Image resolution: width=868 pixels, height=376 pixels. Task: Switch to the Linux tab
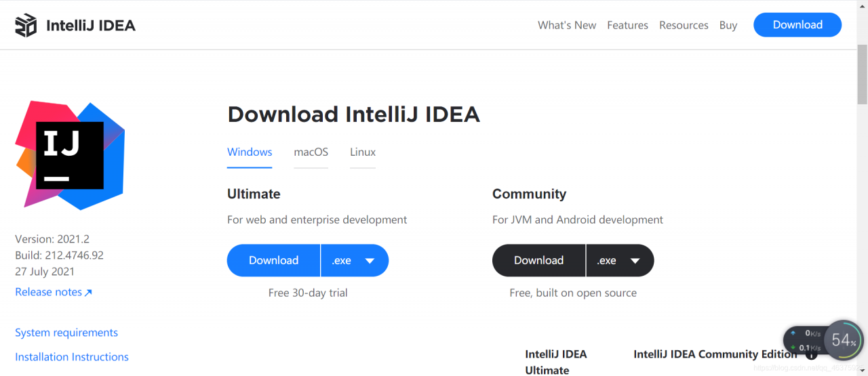click(363, 152)
